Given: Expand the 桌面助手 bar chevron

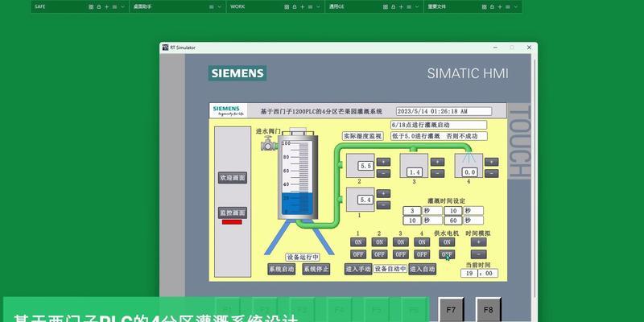Looking at the screenshot, I should [x=220, y=7].
